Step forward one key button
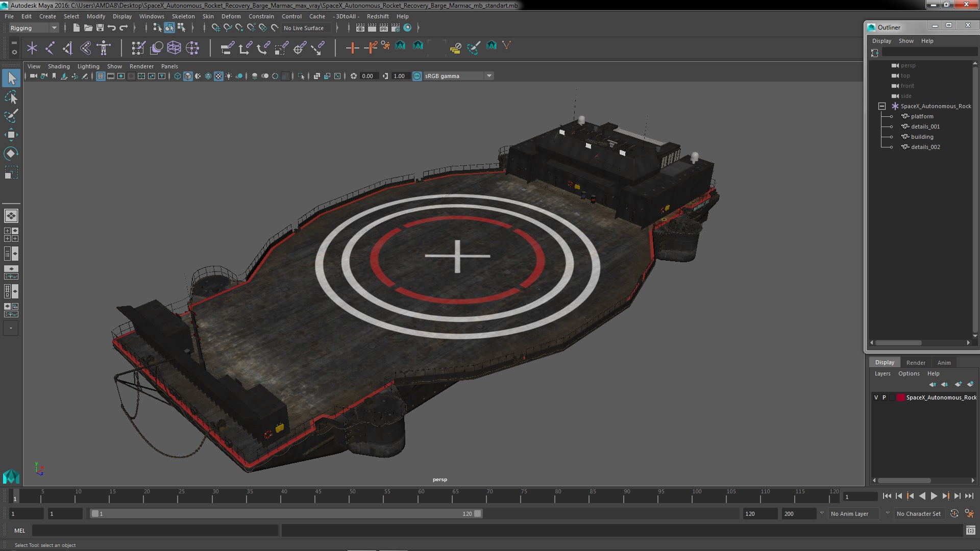This screenshot has width=980, height=551. point(945,496)
